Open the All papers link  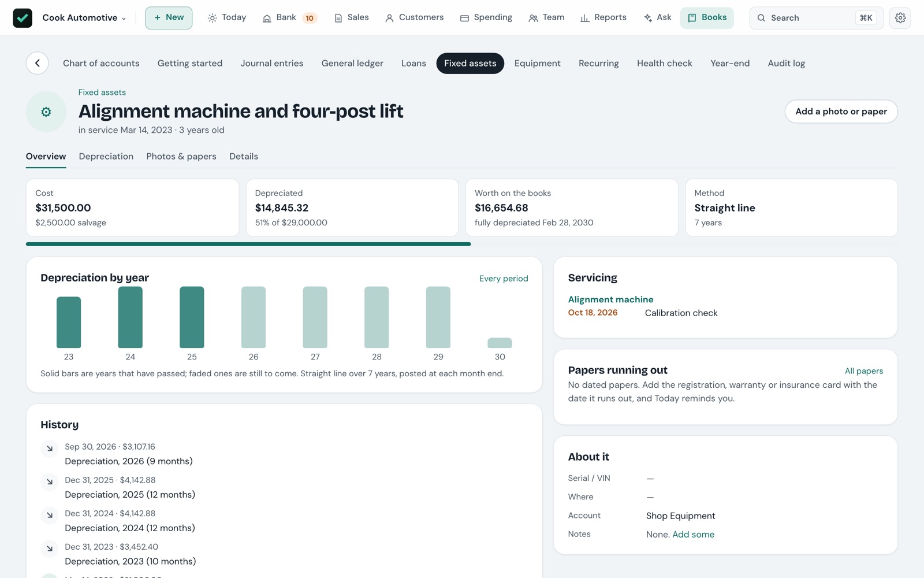(864, 371)
